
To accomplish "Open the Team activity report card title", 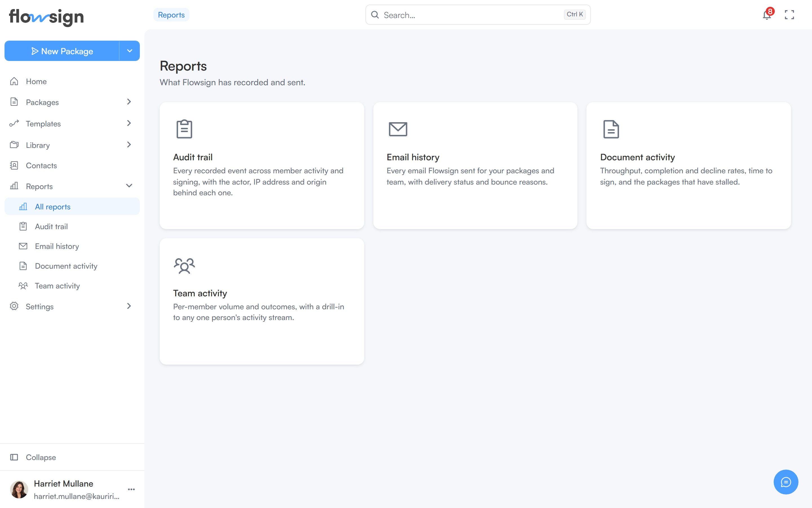I will [200, 293].
